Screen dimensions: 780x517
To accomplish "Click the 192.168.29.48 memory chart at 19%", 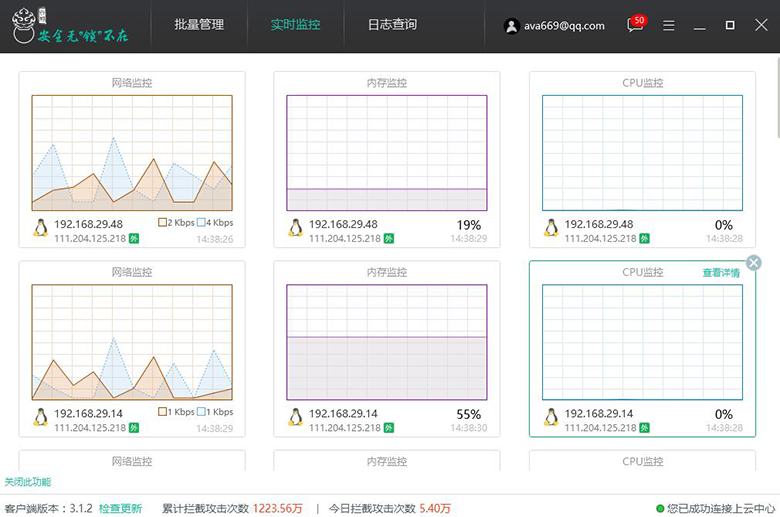I will (x=387, y=153).
